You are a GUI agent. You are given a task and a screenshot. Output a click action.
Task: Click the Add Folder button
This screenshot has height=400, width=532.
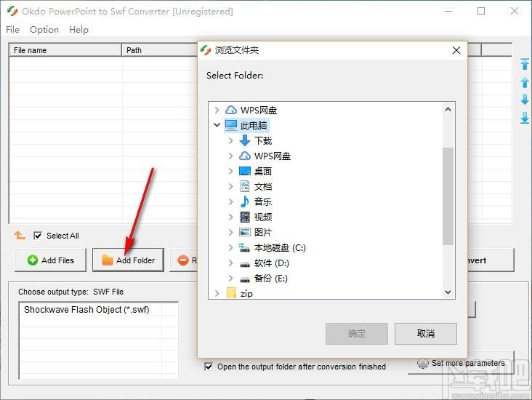[x=128, y=260]
